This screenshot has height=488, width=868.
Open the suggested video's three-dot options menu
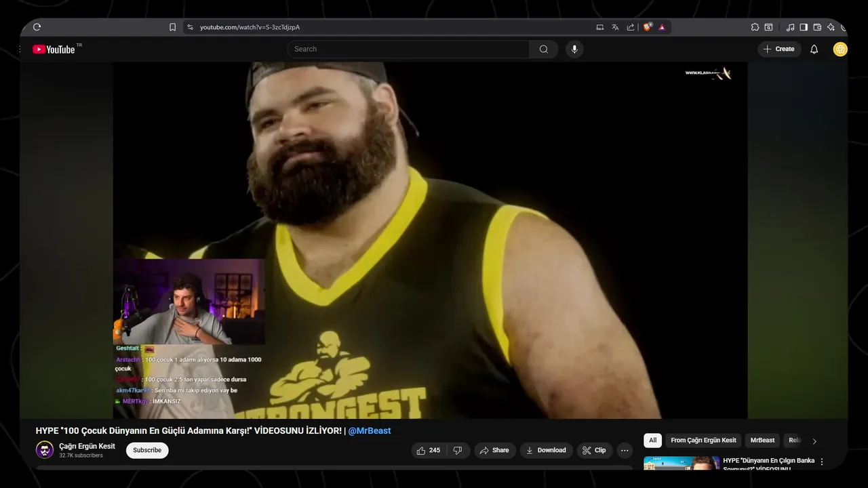(822, 462)
